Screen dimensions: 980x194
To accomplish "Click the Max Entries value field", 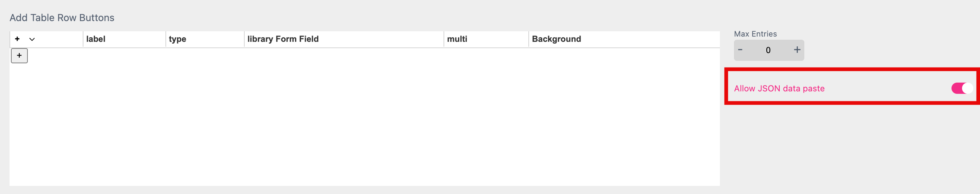I will [x=768, y=50].
